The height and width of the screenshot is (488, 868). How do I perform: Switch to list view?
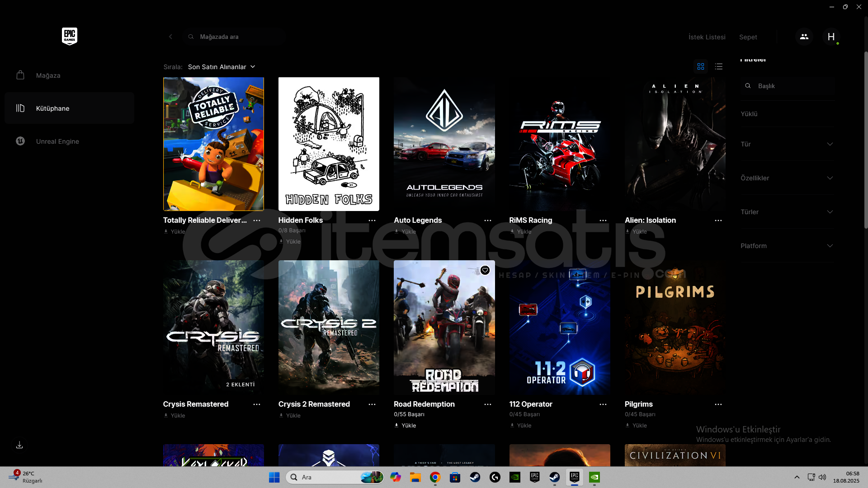[x=719, y=66]
